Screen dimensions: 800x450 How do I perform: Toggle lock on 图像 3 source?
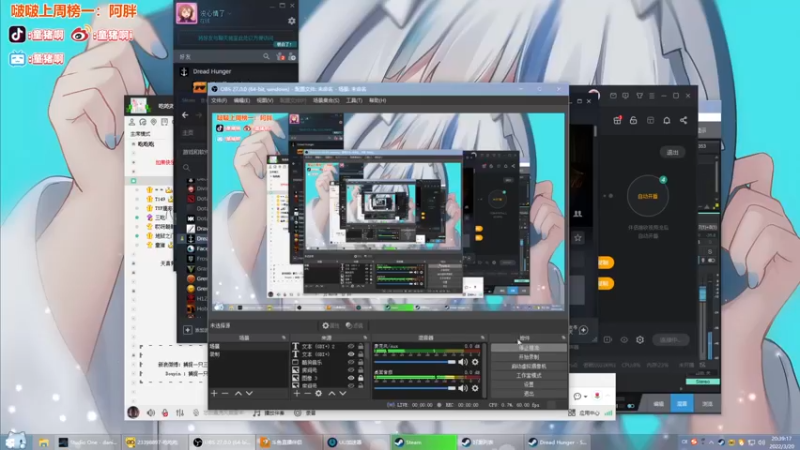[x=361, y=378]
